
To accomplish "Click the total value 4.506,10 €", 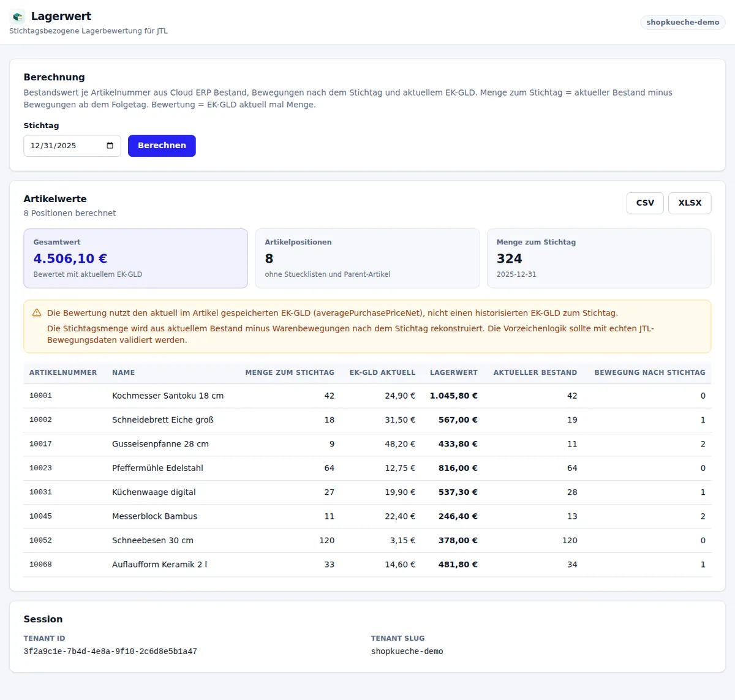I will 70,258.
